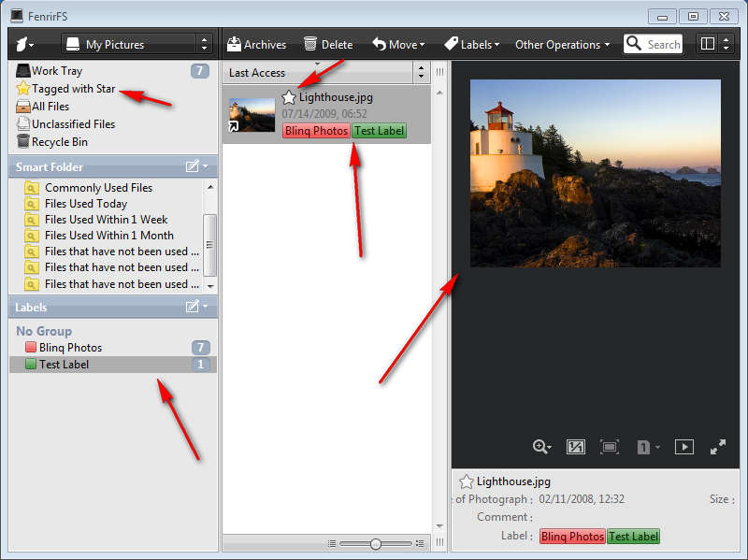
Task: Click the Work Tray count badge 7
Action: point(200,71)
